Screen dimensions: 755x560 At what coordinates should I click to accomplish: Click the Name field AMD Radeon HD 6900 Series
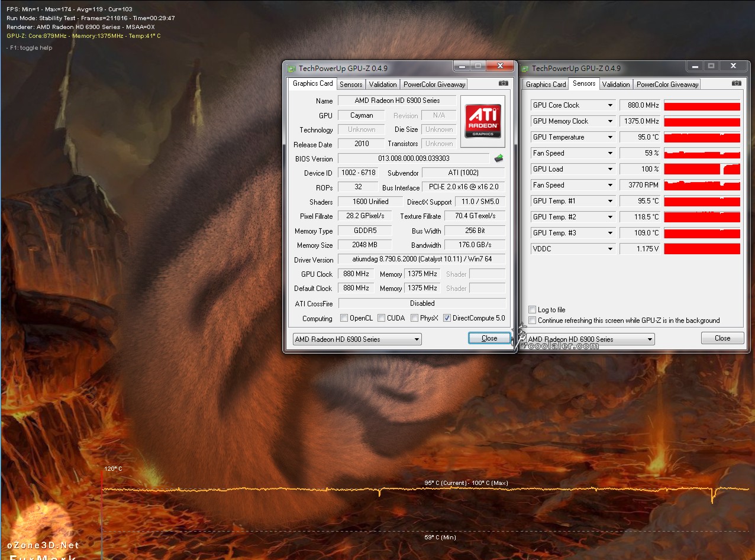coord(397,101)
